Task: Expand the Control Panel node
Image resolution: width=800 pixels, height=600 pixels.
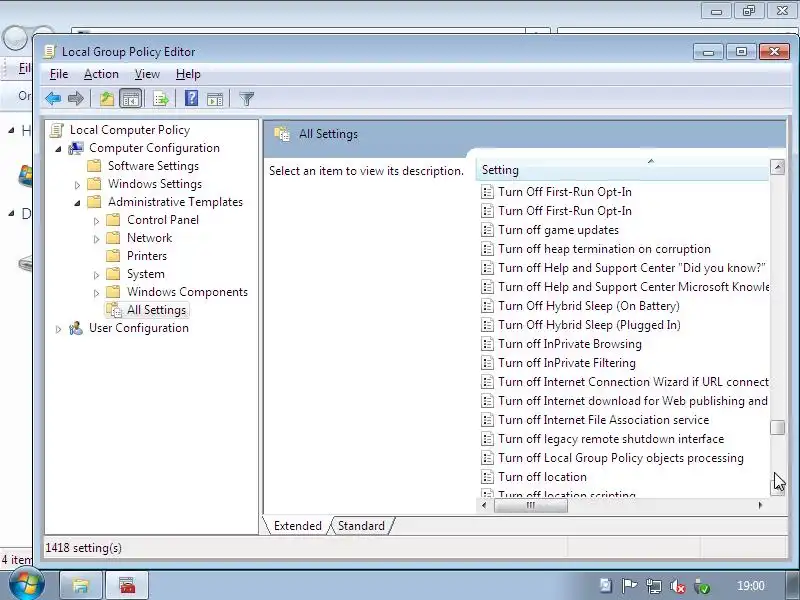Action: (96, 221)
